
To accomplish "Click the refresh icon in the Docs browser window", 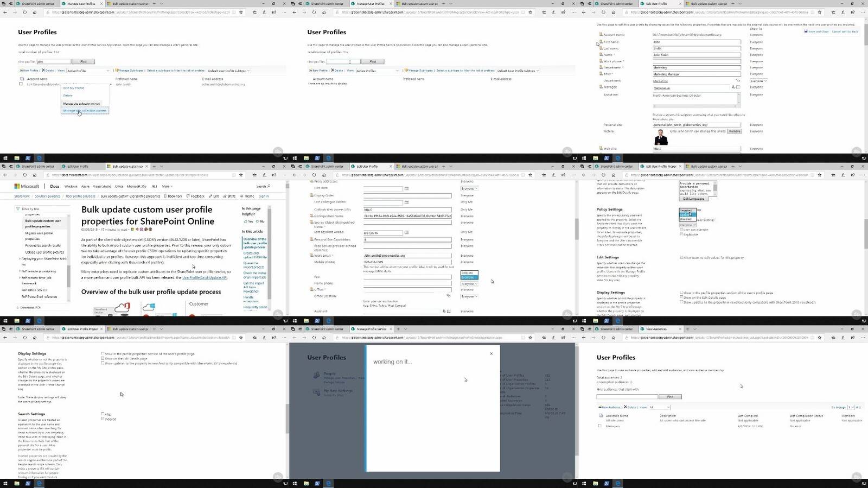I will (x=24, y=175).
